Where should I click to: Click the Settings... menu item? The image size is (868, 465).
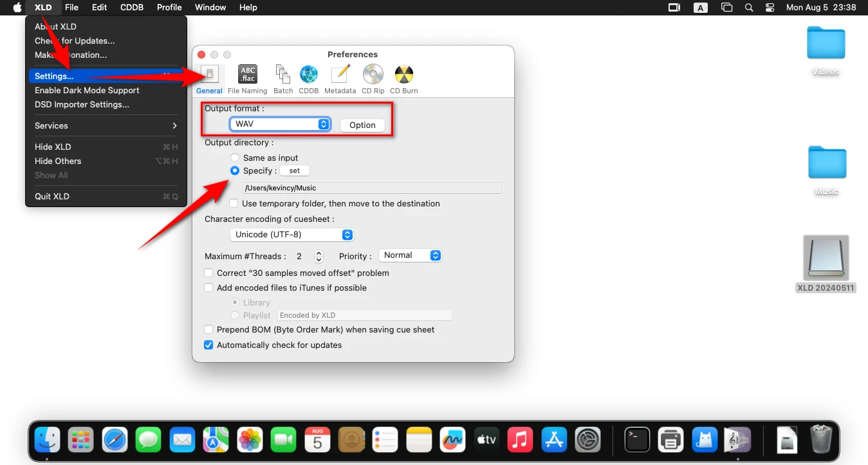pos(106,76)
